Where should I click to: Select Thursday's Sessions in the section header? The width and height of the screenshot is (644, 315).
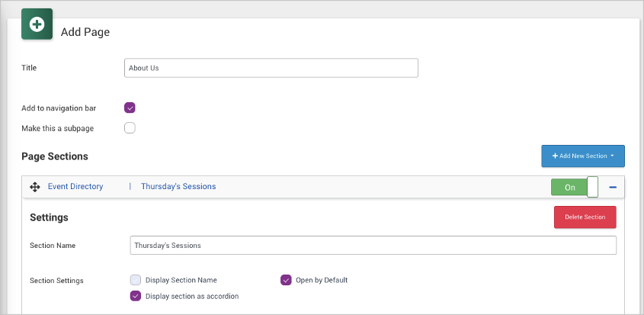(x=178, y=186)
